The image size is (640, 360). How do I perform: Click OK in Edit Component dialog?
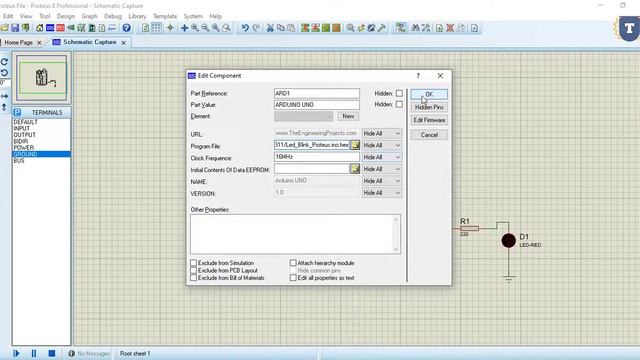[429, 94]
